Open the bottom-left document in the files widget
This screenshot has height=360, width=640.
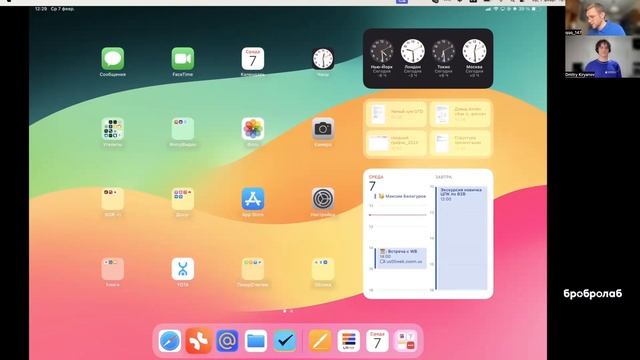coord(396,143)
